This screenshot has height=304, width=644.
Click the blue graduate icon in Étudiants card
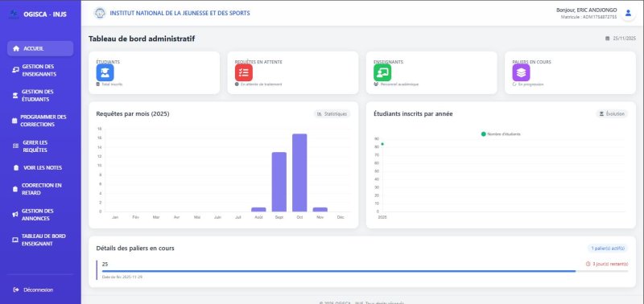[x=105, y=72]
